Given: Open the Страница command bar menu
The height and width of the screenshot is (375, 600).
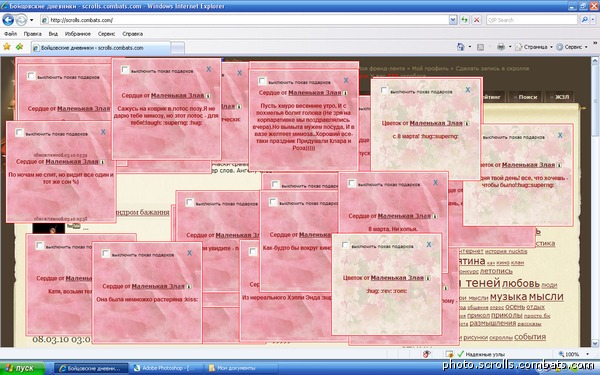Looking at the screenshot, I should click(x=533, y=47).
